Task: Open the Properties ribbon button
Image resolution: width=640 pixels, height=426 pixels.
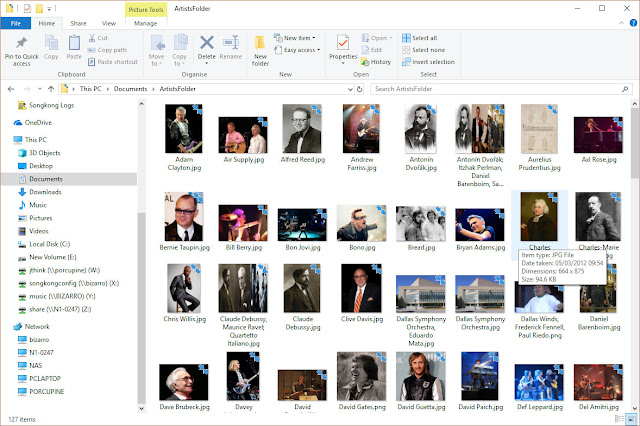Action: coord(343,49)
